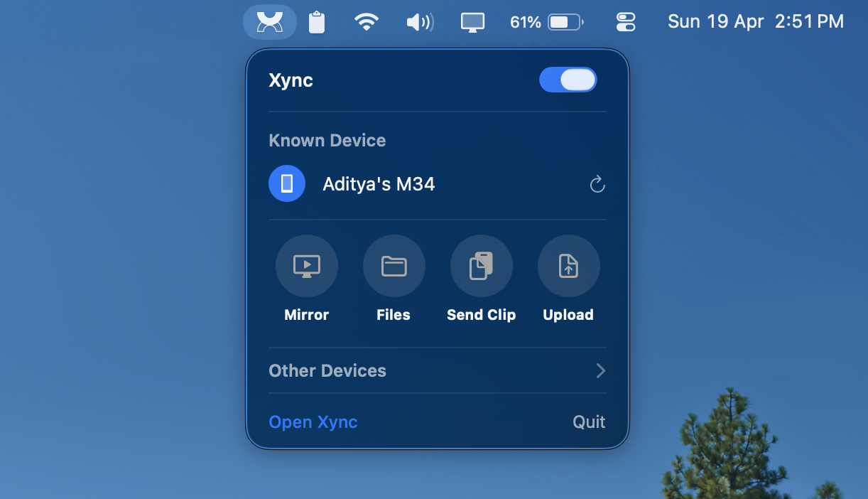Start Mirror screen action
Image resolution: width=868 pixels, height=499 pixels.
307,266
